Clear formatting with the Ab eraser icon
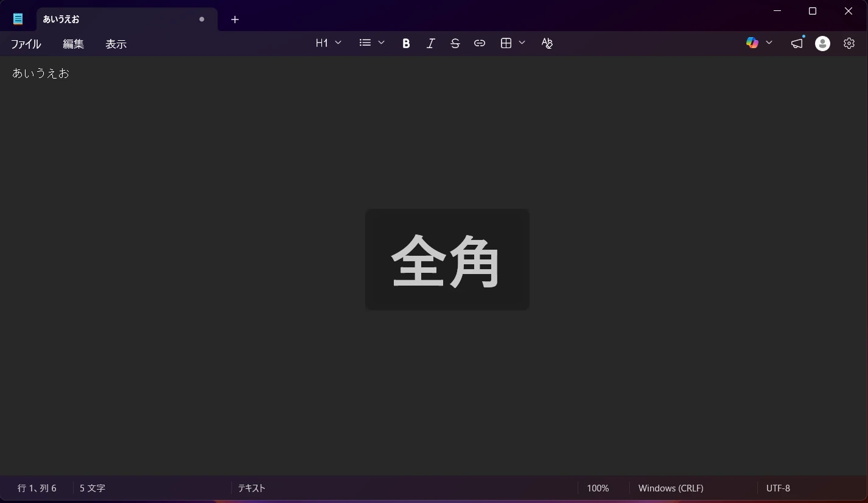 pos(547,43)
